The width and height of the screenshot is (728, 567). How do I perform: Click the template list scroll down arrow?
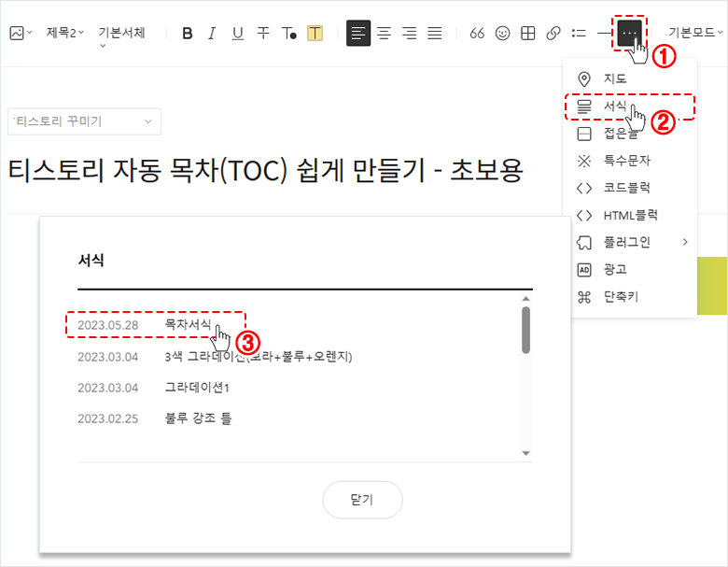coord(525,453)
